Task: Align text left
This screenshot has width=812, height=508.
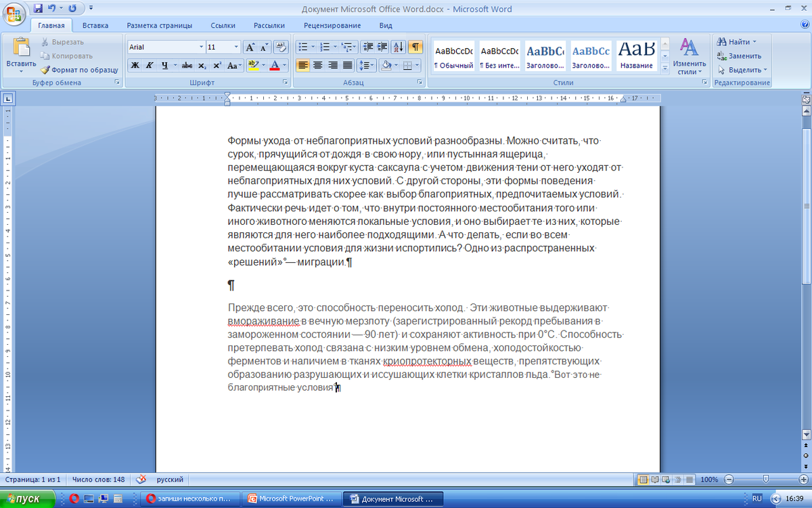Action: [302, 66]
